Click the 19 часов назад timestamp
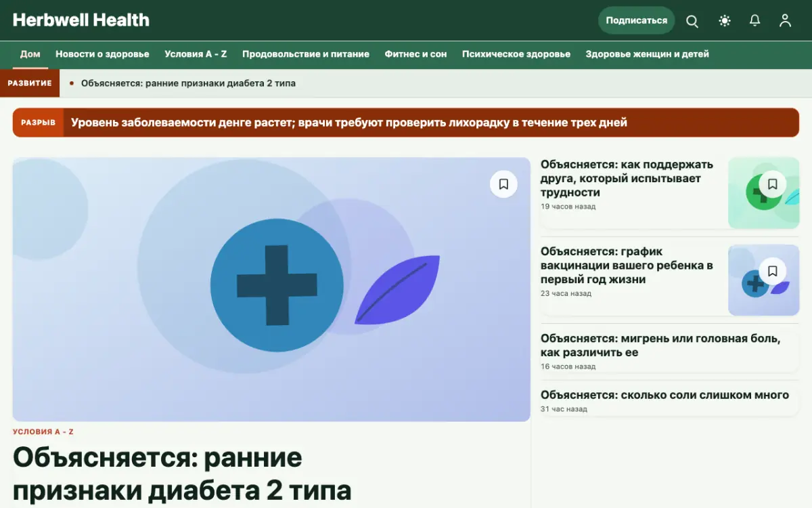 pos(568,207)
